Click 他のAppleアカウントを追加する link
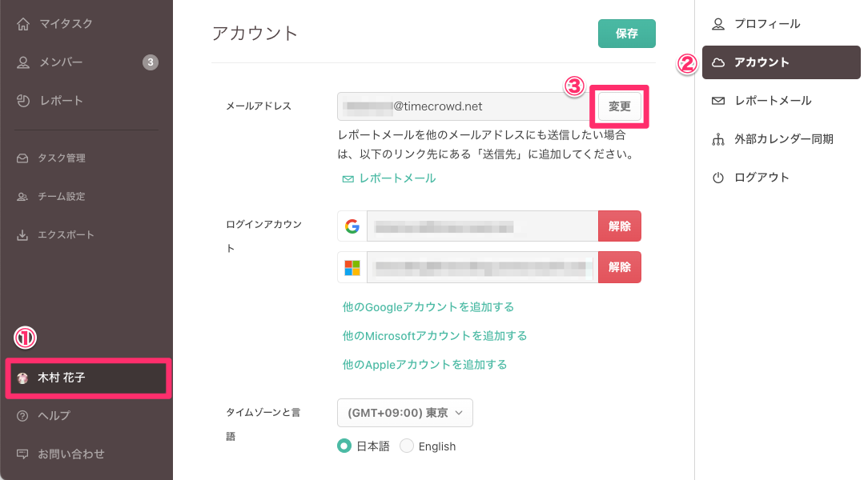This screenshot has height=480, width=868. pos(424,365)
